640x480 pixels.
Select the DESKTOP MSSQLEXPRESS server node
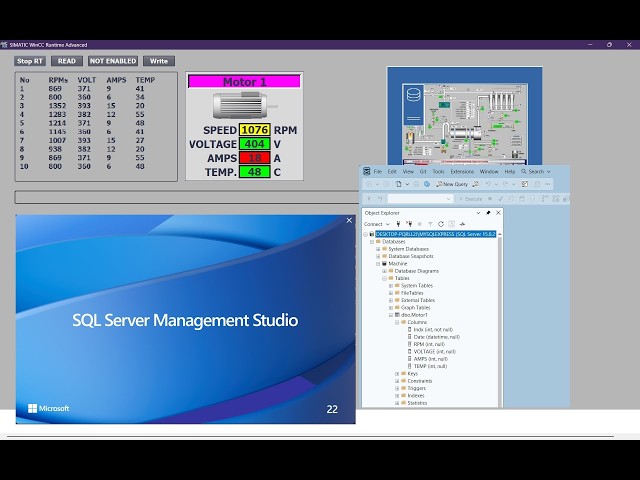[435, 234]
